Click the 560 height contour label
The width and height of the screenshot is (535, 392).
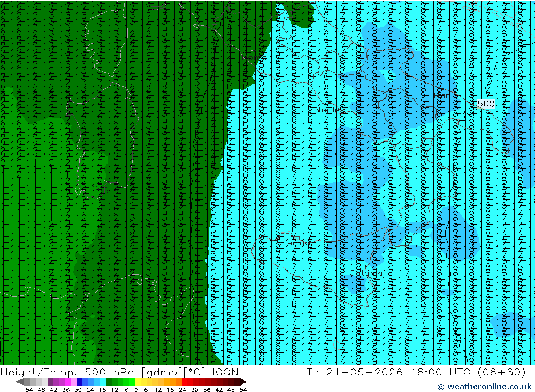pyautogui.click(x=486, y=104)
